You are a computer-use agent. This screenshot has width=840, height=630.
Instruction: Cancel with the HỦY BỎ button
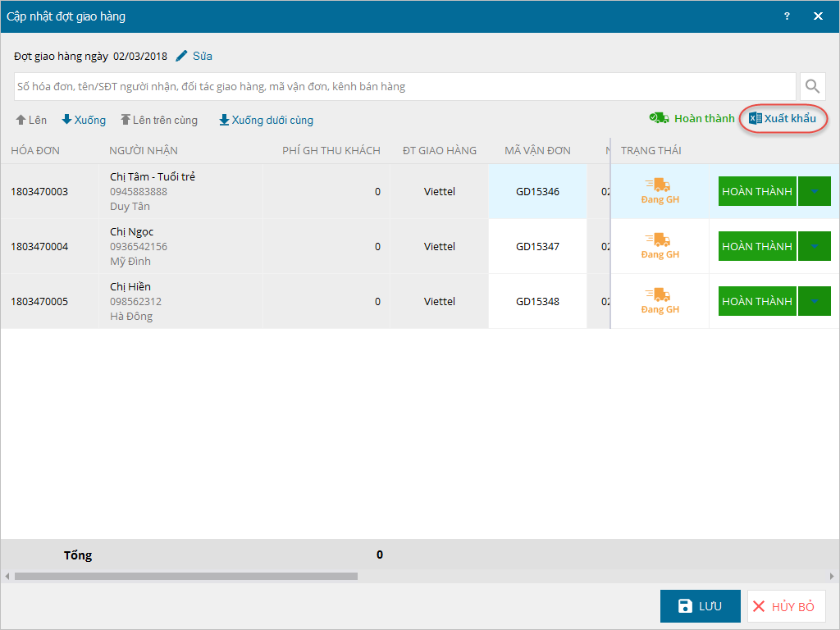(x=786, y=606)
